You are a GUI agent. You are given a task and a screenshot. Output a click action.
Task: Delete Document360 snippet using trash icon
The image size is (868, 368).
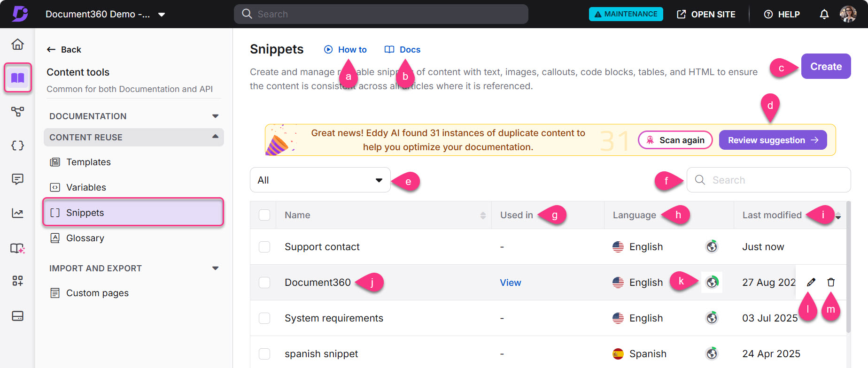click(x=831, y=282)
